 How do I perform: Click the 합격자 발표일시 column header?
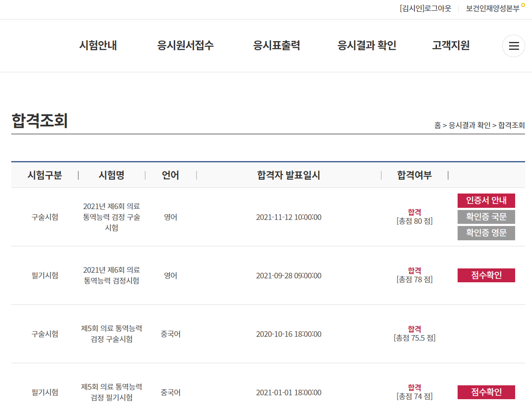[288, 175]
